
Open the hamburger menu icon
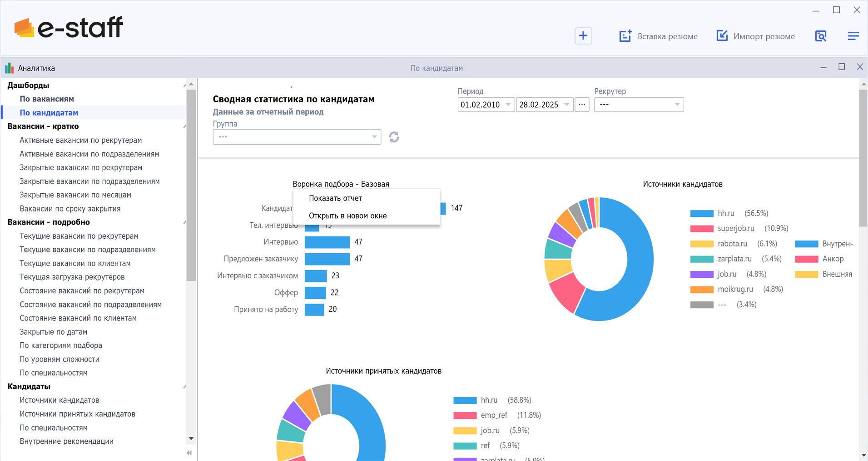pyautogui.click(x=853, y=36)
